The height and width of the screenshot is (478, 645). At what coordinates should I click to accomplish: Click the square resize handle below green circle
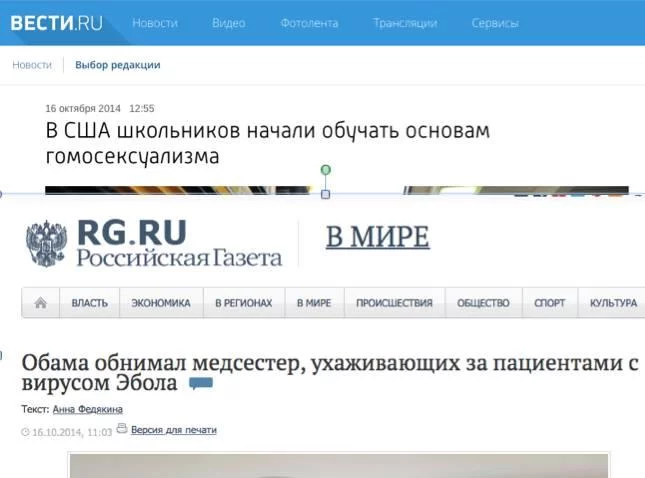[325, 194]
